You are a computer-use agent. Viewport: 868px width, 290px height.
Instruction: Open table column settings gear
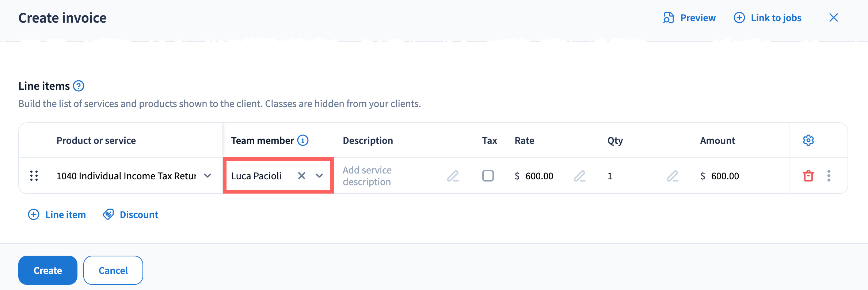808,140
